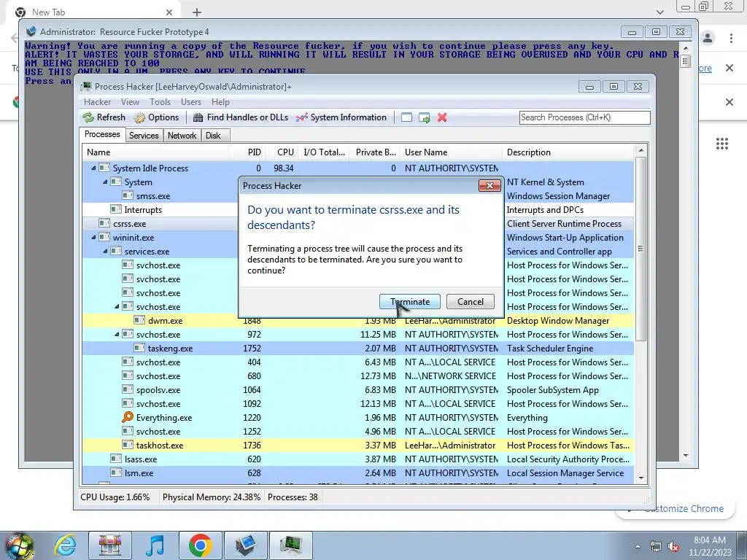Select the lsm.exe process
This screenshot has height=560, width=747.
click(x=357, y=472)
